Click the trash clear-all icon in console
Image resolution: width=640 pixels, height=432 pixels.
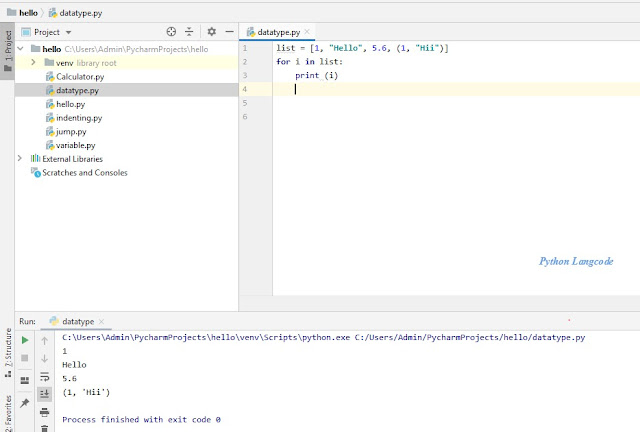pos(44,428)
